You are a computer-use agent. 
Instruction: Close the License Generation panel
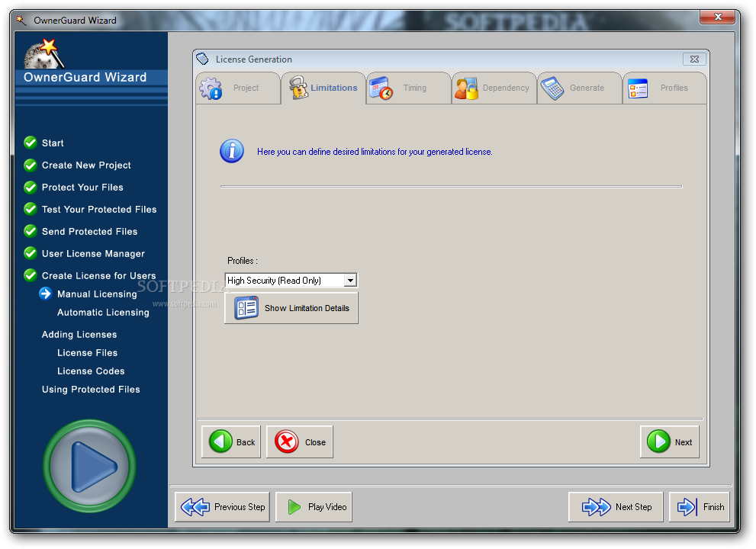coord(694,59)
